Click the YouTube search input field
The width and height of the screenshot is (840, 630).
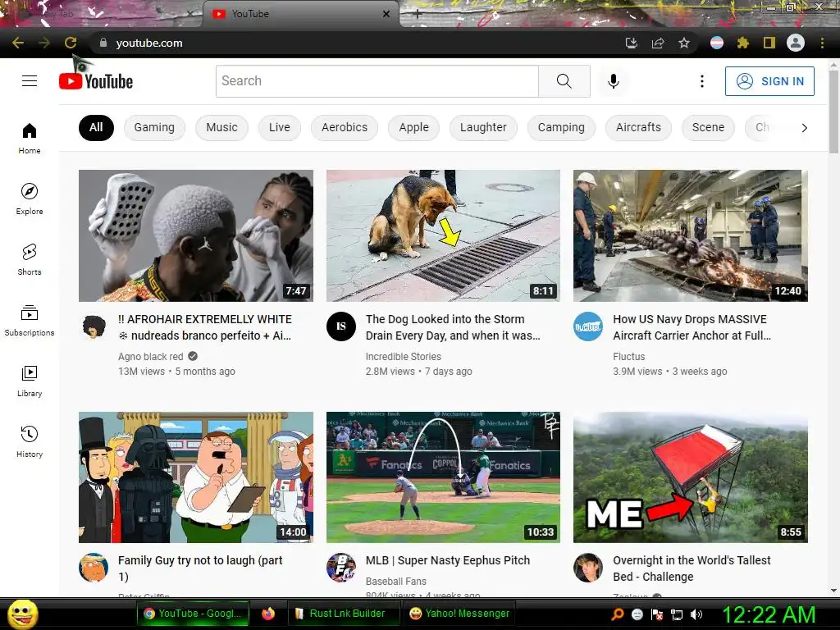[377, 81]
